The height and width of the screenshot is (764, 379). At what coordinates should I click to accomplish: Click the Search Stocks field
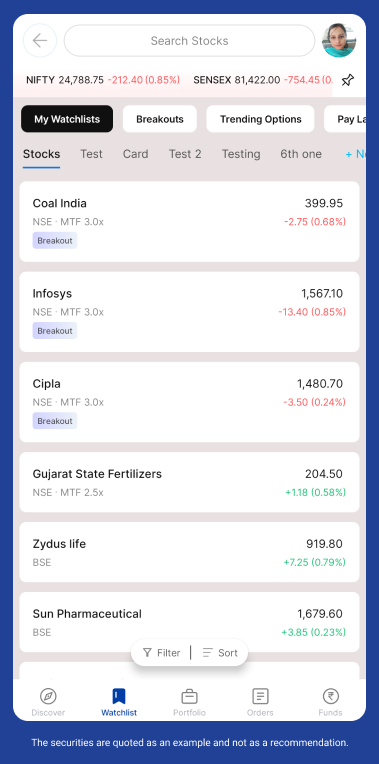pos(190,41)
